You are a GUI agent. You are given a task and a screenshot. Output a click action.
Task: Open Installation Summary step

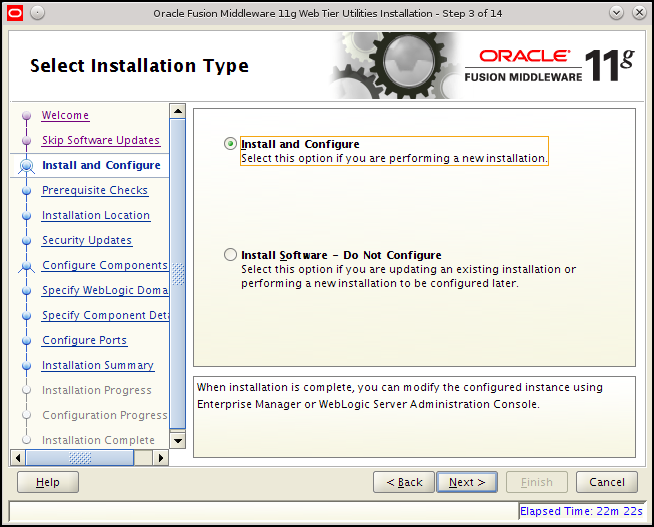pyautogui.click(x=98, y=365)
